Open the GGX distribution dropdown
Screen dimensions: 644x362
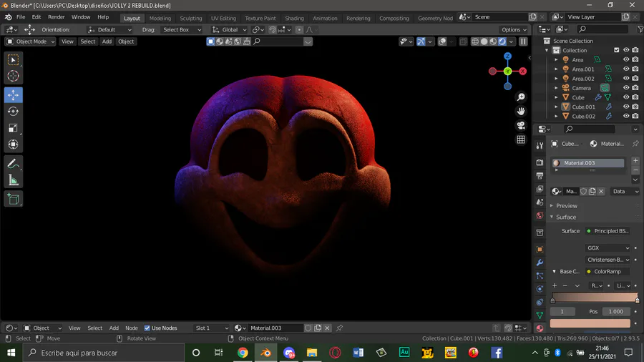tap(608, 248)
